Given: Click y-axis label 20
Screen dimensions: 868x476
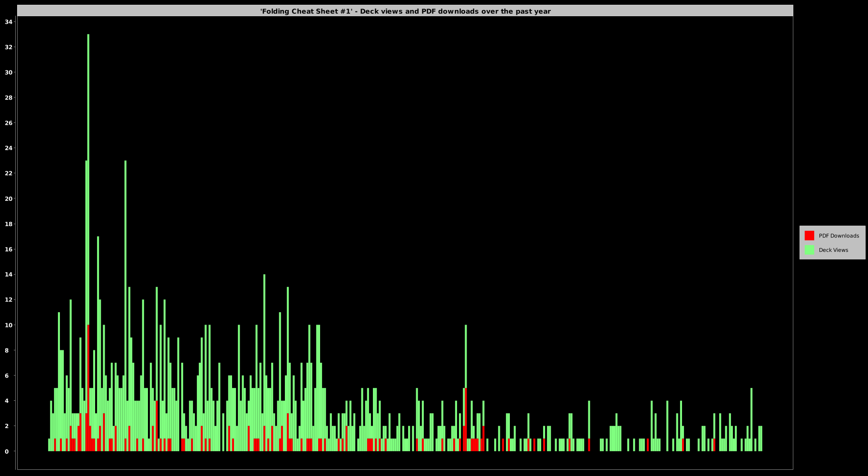Looking at the screenshot, I should point(9,198).
